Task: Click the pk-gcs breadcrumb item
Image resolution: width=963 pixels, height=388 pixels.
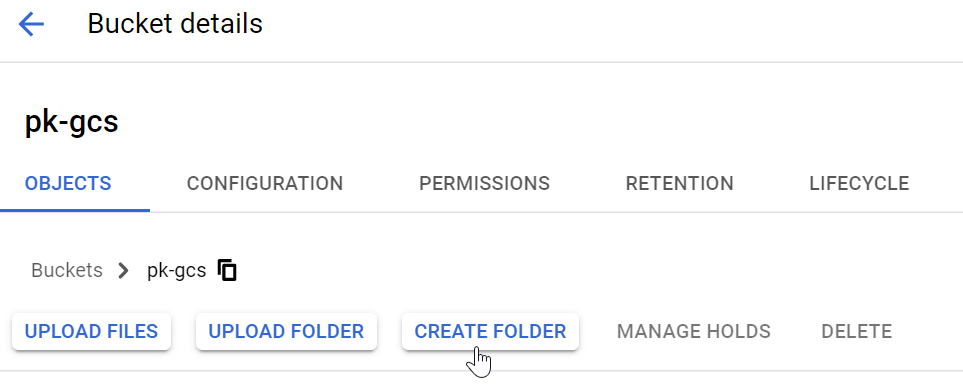Action: click(177, 270)
